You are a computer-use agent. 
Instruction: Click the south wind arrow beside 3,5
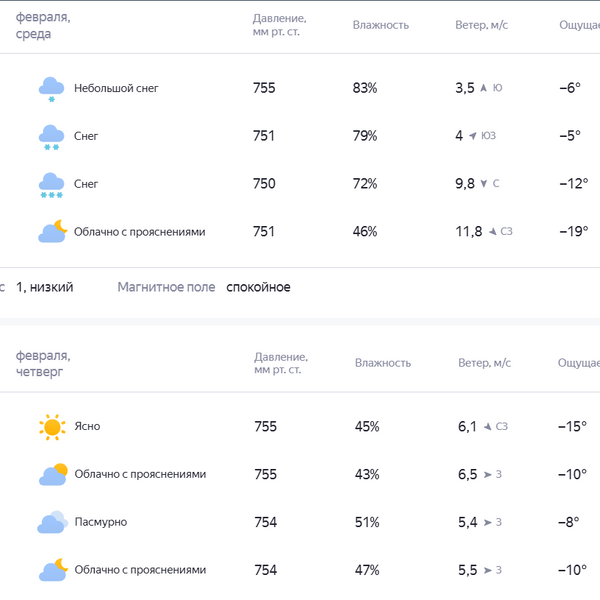(484, 88)
